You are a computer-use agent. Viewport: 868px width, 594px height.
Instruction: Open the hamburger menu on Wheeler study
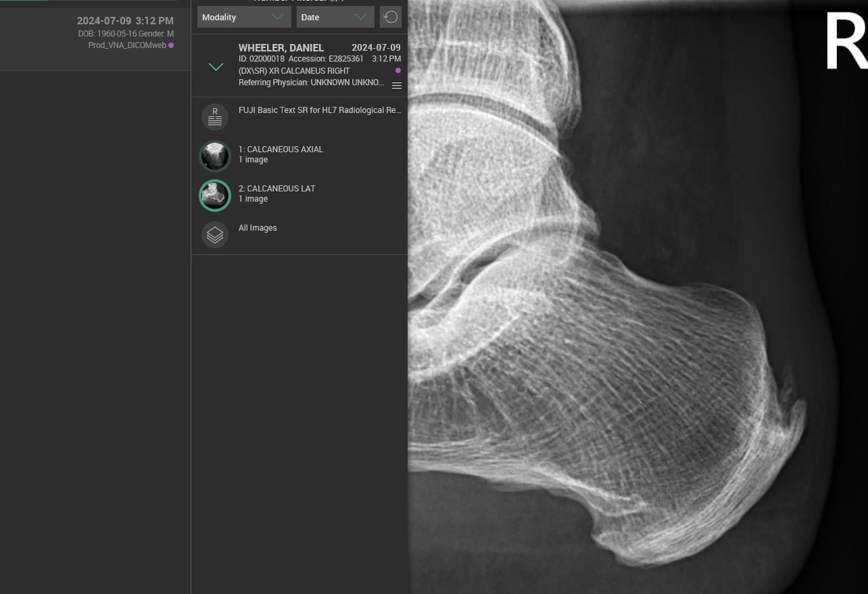(397, 85)
